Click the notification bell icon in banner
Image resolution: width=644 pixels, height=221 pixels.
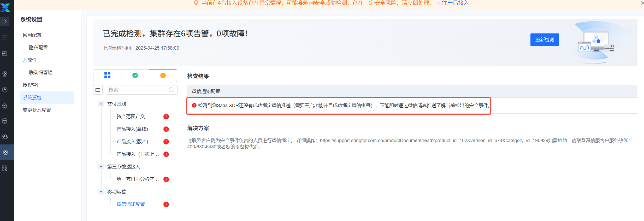coord(196,3)
